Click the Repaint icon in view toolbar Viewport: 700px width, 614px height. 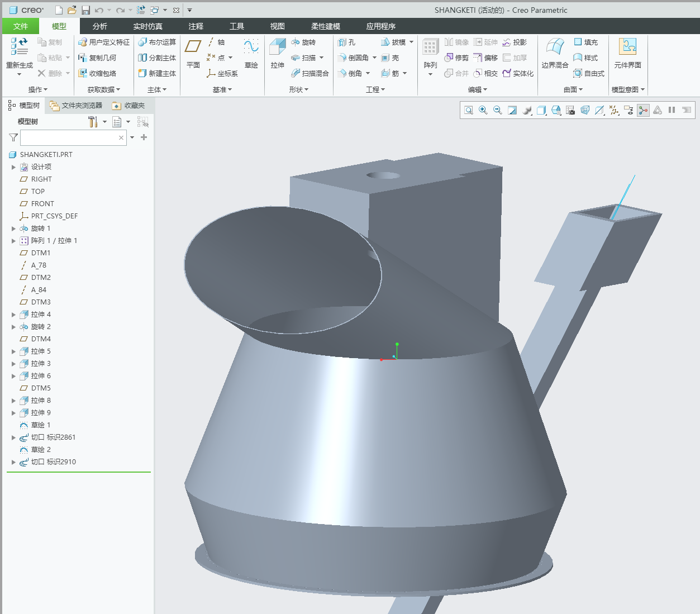click(512, 111)
